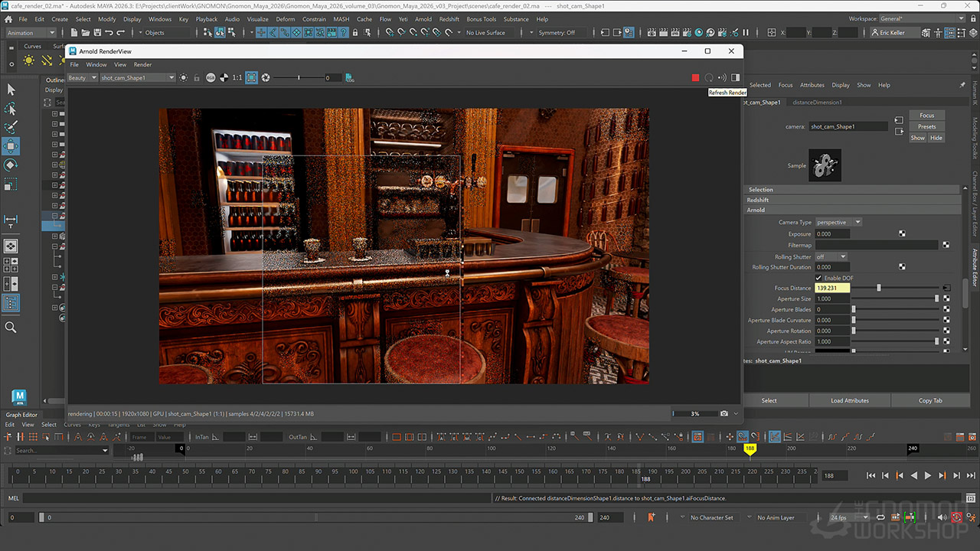Click the Load Attributes button

(850, 400)
